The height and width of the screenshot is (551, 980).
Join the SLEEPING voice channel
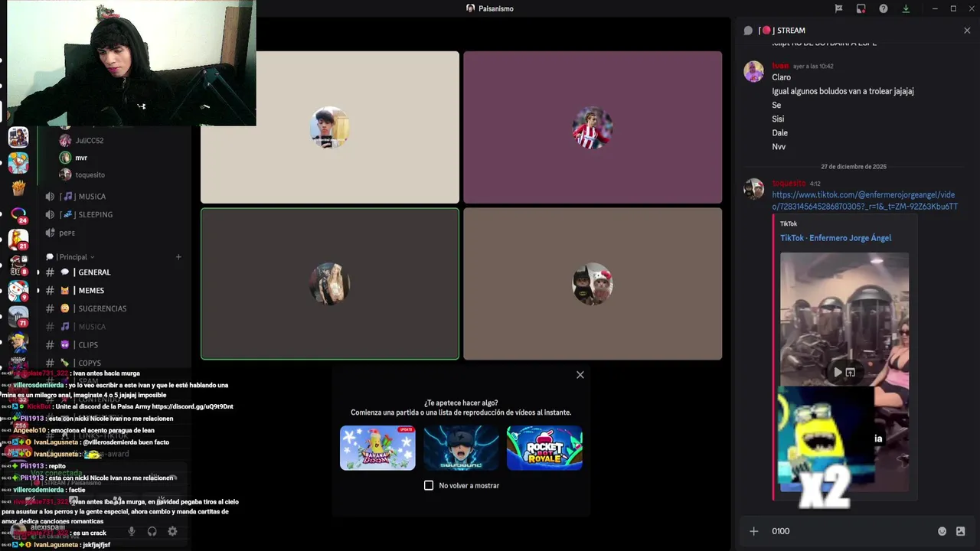coord(113,215)
